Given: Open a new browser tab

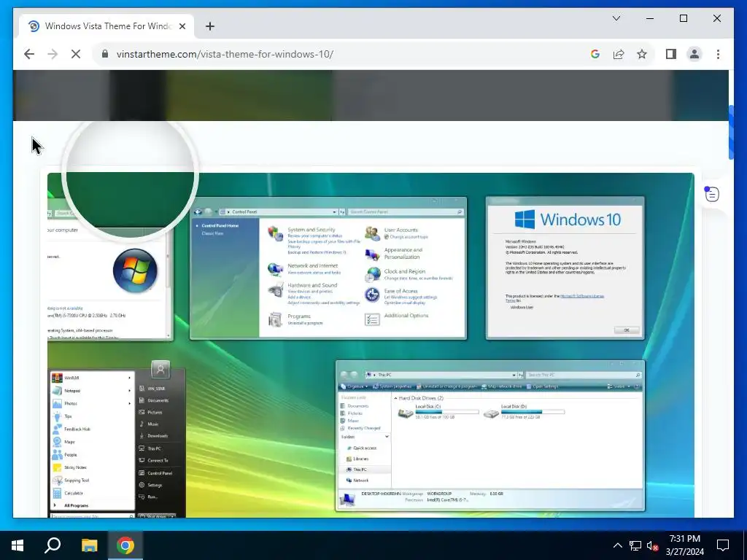Looking at the screenshot, I should click(209, 26).
